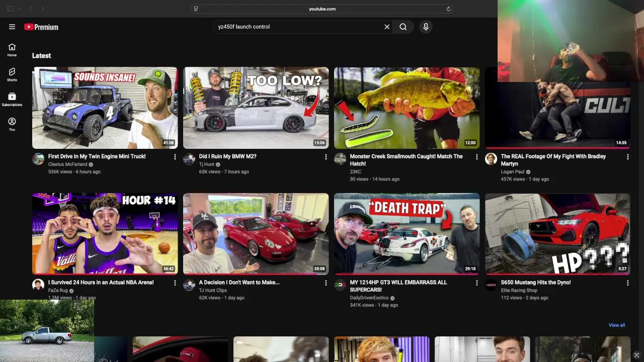Open more options for 1214HP GT3 video
The width and height of the screenshot is (644, 362).
click(x=477, y=283)
